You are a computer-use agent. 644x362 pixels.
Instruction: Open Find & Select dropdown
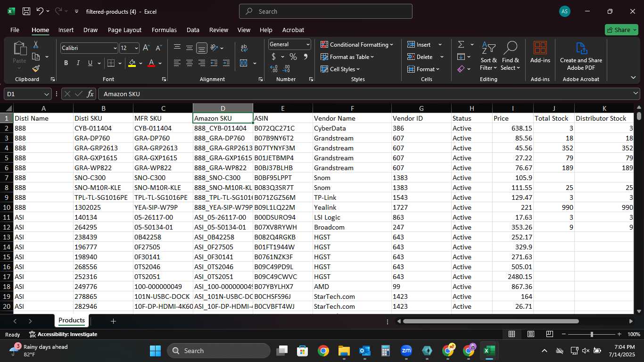coord(511,57)
